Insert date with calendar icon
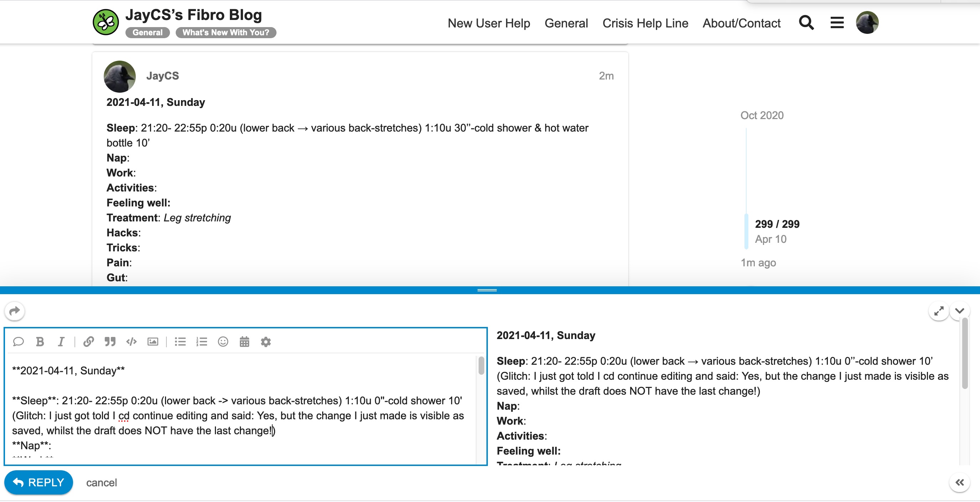This screenshot has height=502, width=980. click(244, 342)
